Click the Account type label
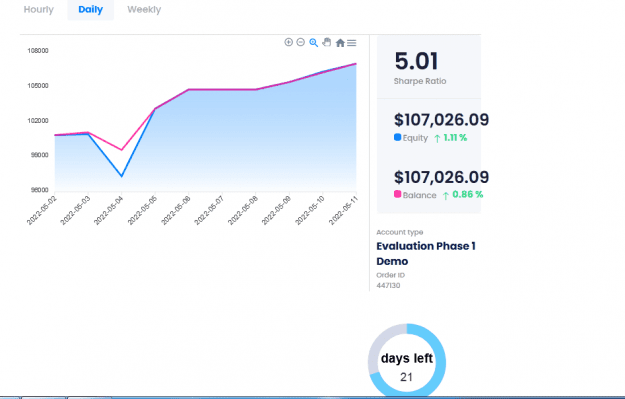Screen dimensions: 625x399 [x=400, y=232]
